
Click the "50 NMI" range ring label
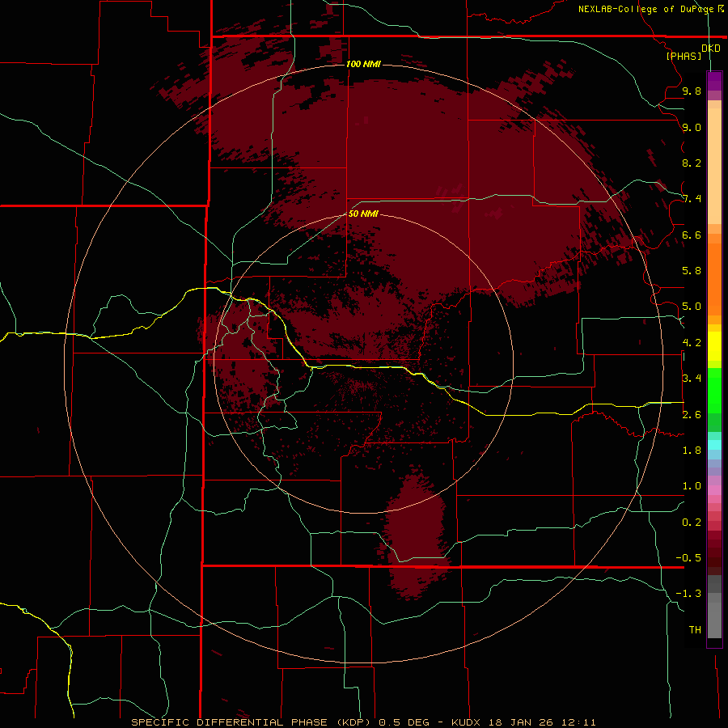(363, 214)
